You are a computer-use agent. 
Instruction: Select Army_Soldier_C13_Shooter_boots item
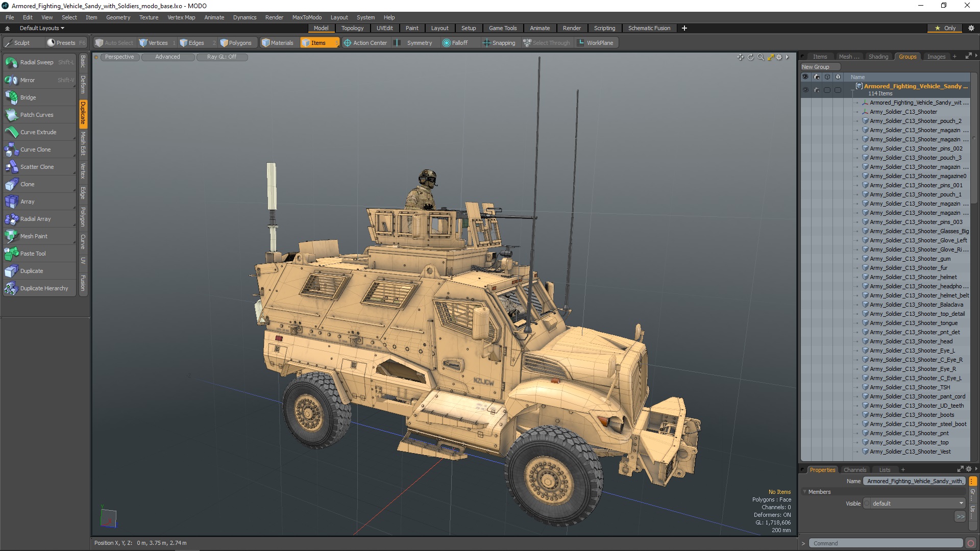coord(912,415)
